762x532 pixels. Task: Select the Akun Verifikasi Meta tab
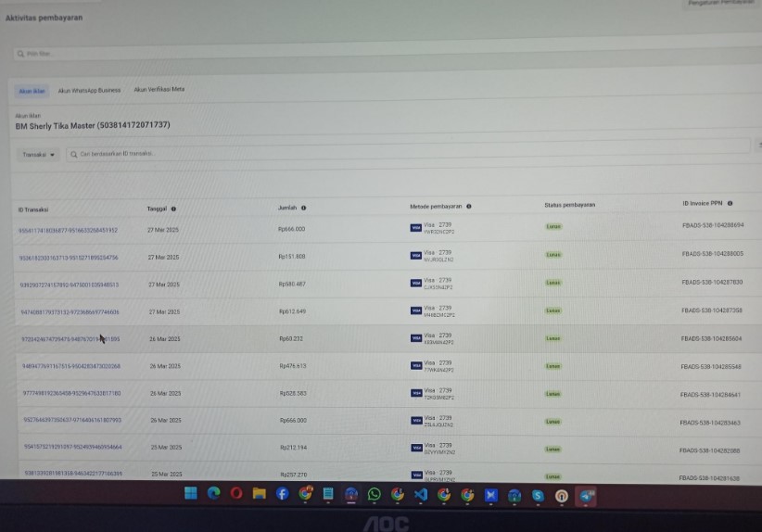(159, 90)
